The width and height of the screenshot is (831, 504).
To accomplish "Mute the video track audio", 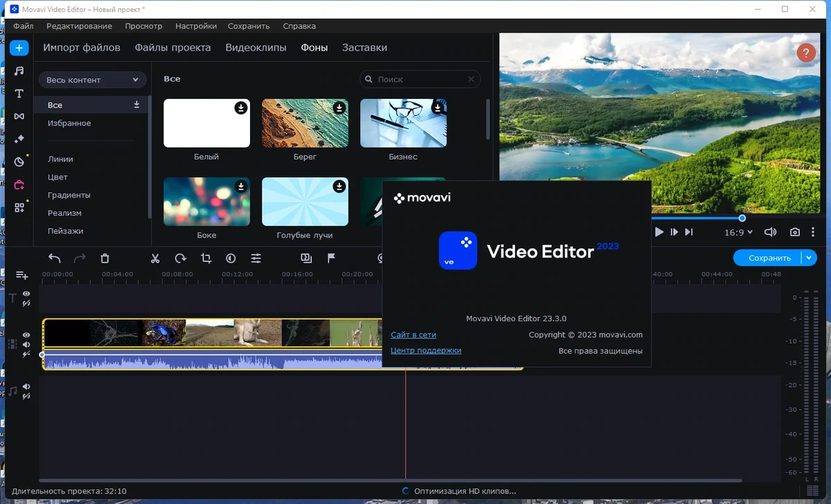I will (26, 345).
